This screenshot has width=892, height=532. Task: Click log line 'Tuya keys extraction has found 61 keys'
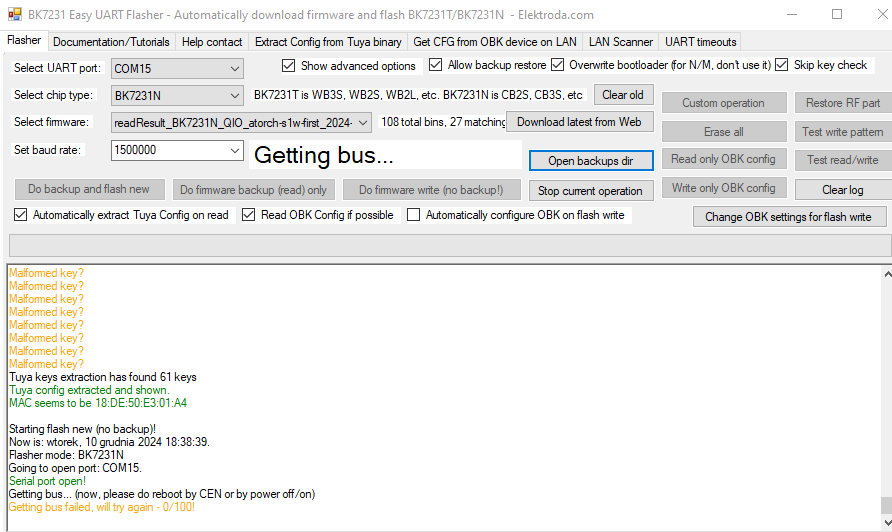click(x=103, y=377)
